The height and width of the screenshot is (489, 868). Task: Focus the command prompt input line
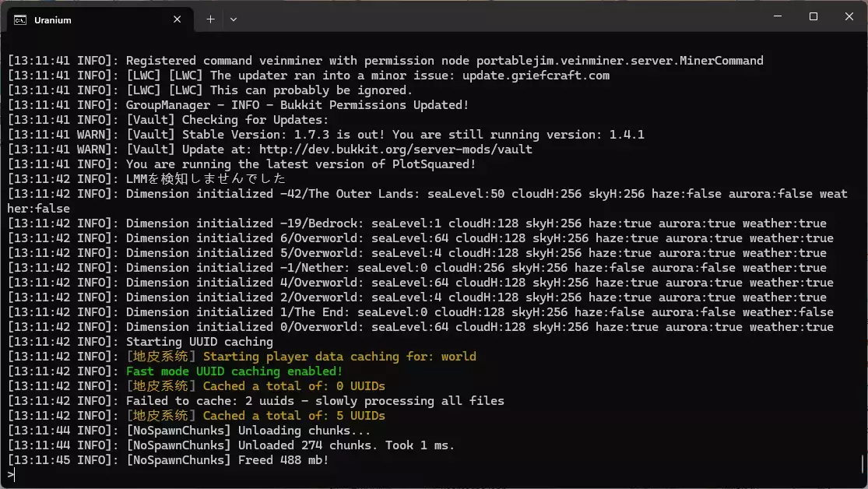point(432,475)
